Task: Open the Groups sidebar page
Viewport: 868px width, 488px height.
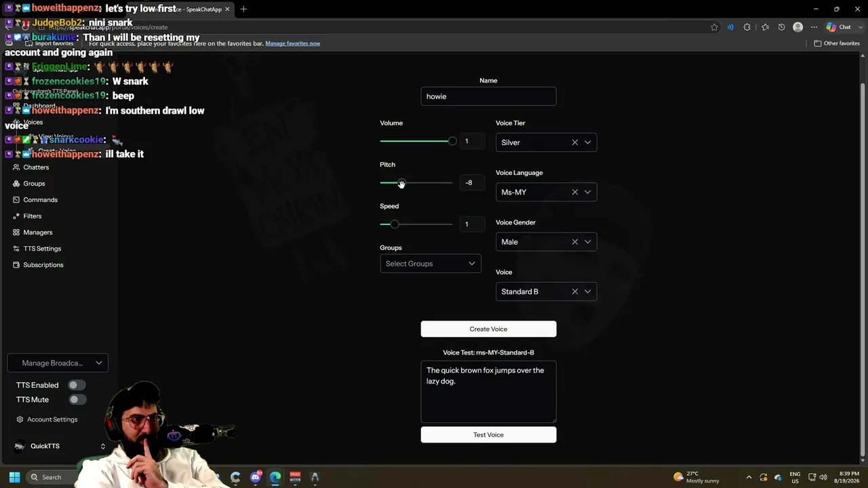Action: (x=34, y=184)
